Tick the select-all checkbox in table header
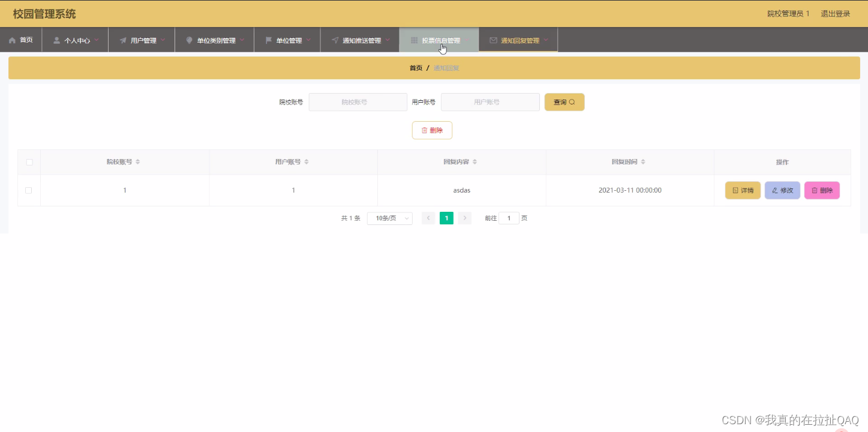The height and width of the screenshot is (432, 868). [x=29, y=162]
